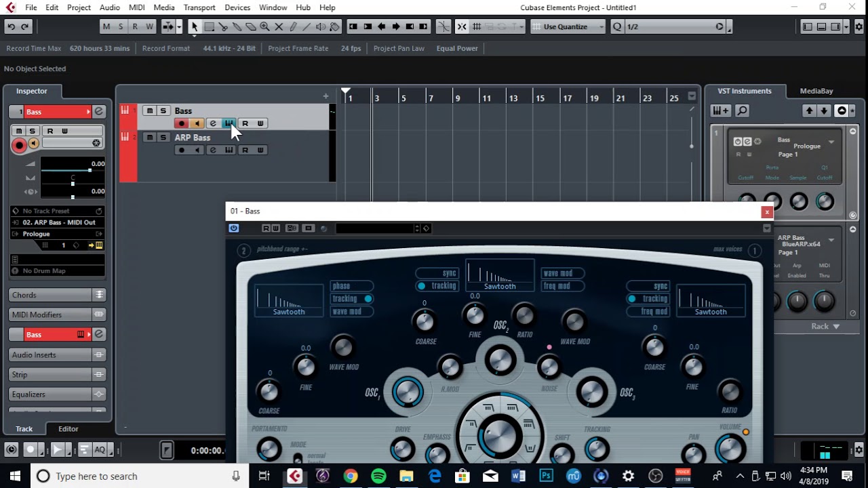Open the Use Quantize snap type dropdown
This screenshot has width=868, height=488.
pos(568,26)
